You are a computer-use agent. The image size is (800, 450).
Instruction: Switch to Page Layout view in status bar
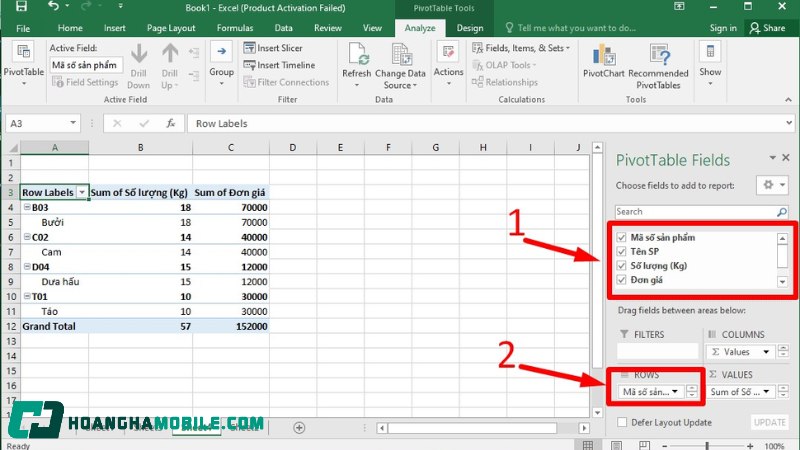click(616, 445)
